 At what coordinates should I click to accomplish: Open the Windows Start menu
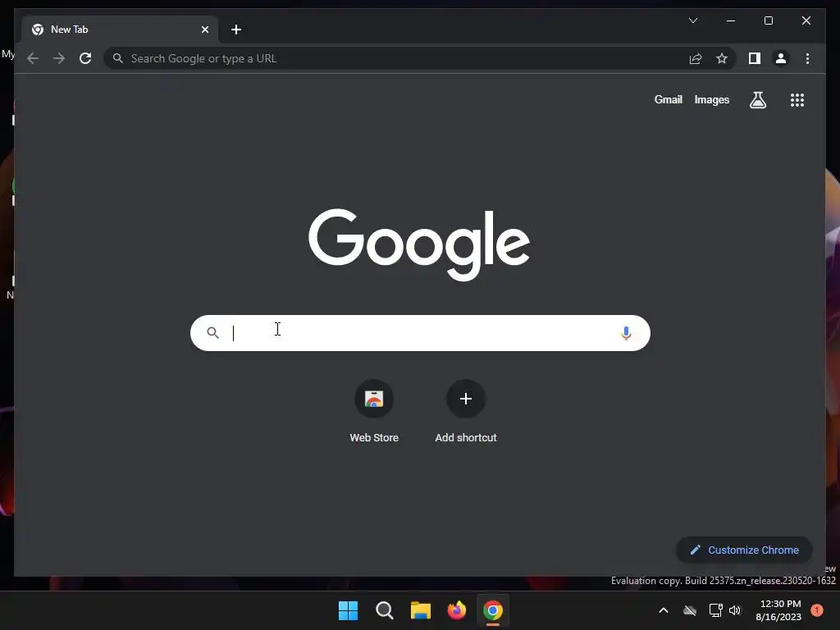coord(348,610)
